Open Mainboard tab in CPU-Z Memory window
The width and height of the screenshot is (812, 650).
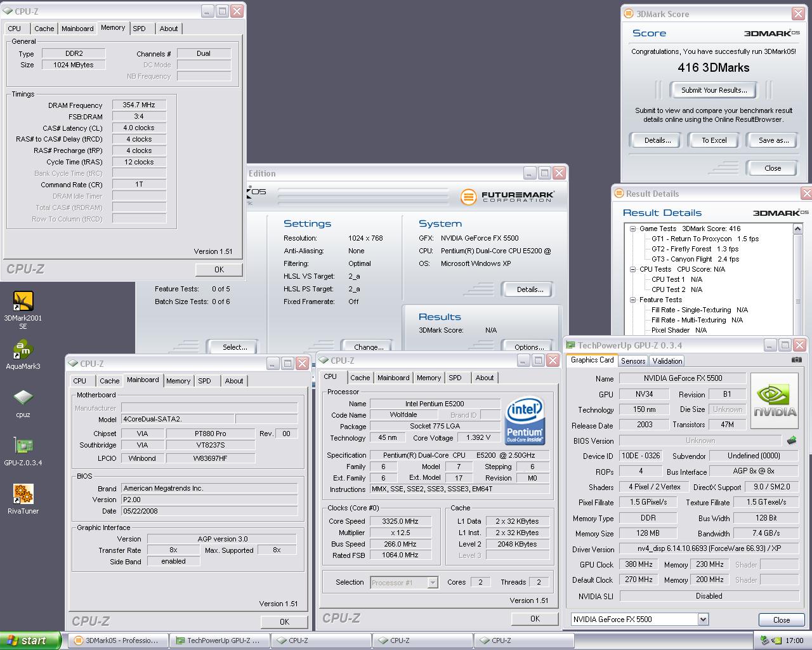click(x=77, y=29)
